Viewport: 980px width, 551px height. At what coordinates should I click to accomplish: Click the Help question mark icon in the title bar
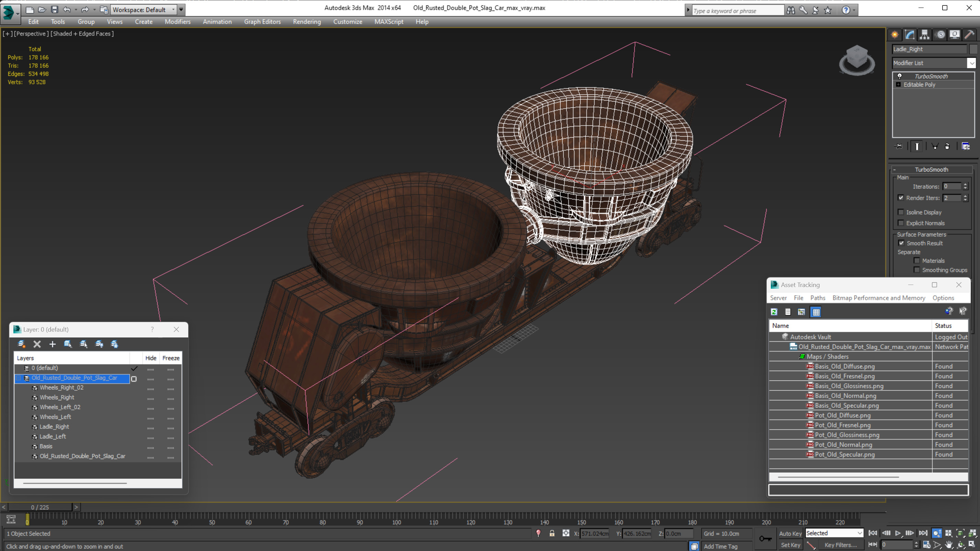(x=845, y=10)
